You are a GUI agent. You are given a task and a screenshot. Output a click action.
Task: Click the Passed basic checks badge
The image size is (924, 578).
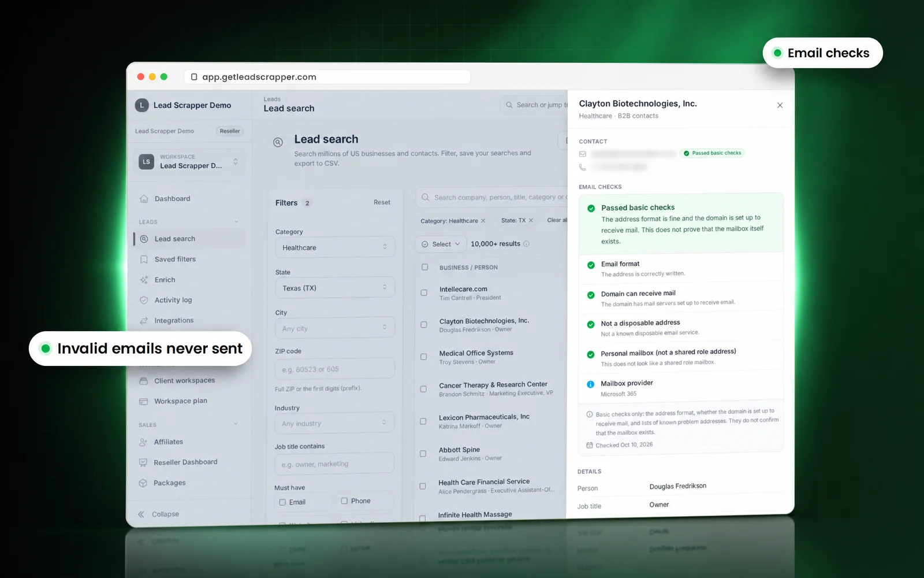[713, 153]
